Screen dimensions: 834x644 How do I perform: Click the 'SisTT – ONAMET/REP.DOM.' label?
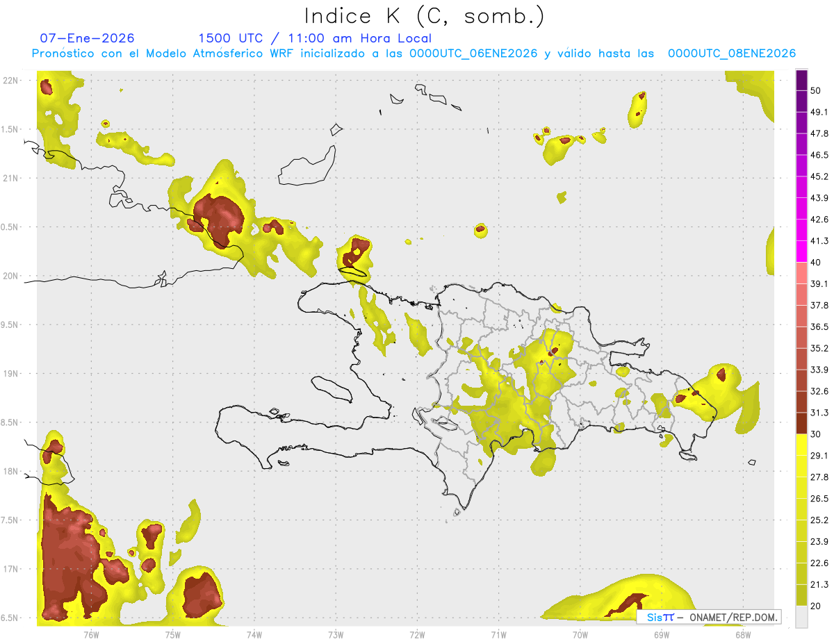click(710, 617)
